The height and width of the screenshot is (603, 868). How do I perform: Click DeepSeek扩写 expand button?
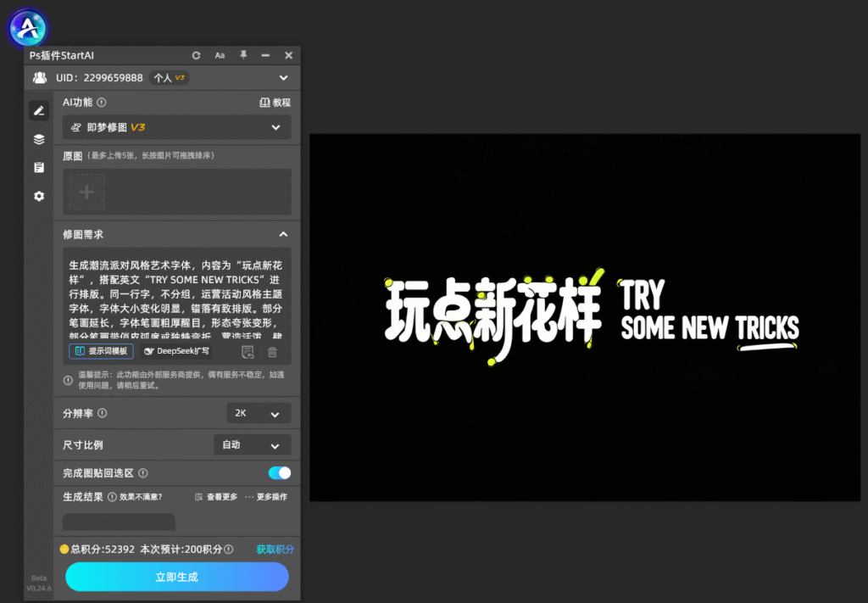point(176,351)
